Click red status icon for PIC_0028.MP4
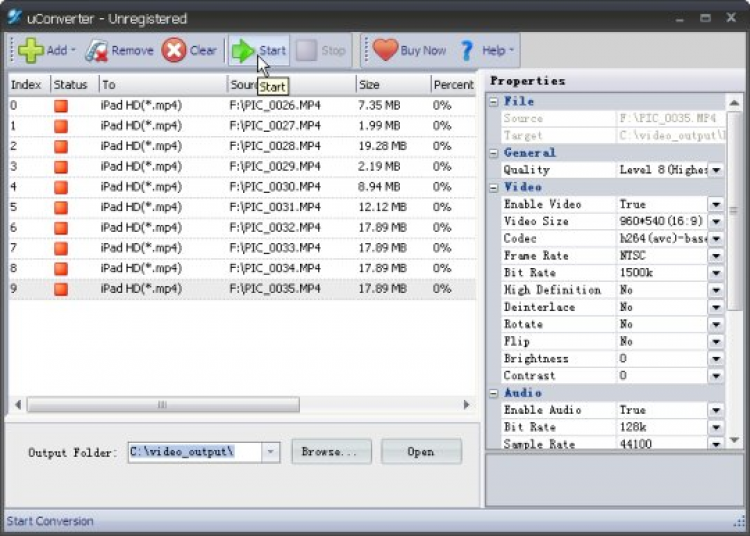Screen dimensions: 750x536 click(61, 146)
